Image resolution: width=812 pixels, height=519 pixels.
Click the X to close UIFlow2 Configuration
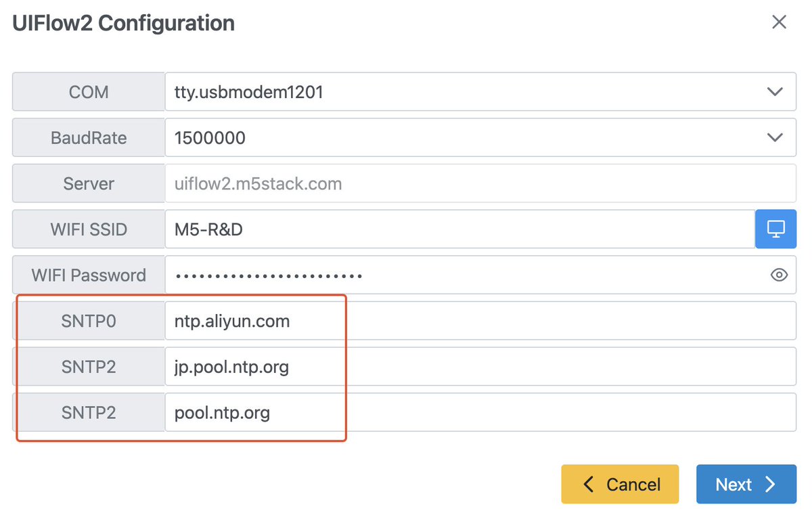[779, 22]
